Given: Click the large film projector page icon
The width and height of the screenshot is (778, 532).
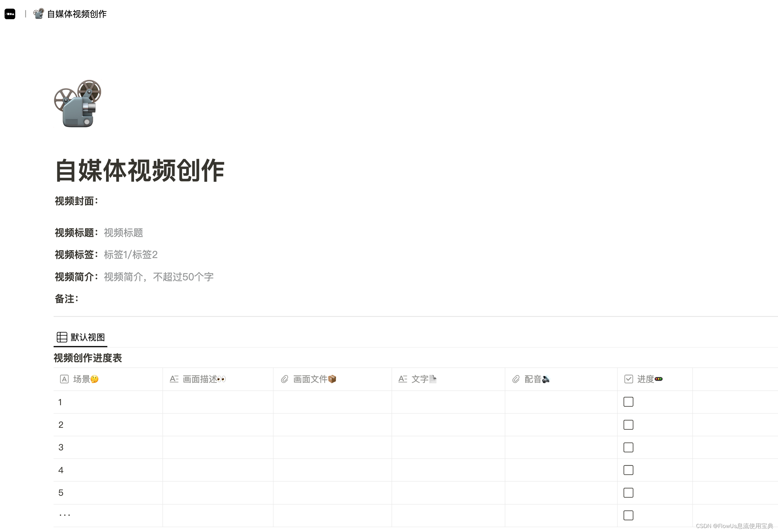Looking at the screenshot, I should click(x=77, y=104).
